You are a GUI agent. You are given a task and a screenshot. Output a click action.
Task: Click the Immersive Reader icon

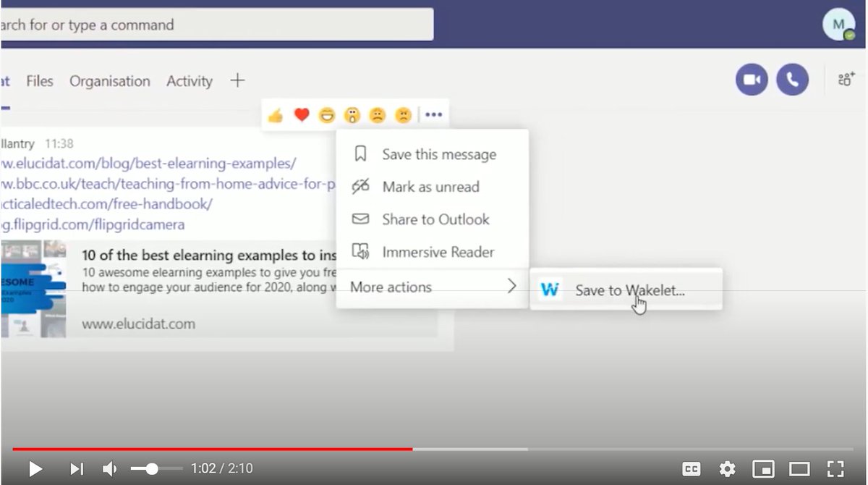tap(360, 251)
